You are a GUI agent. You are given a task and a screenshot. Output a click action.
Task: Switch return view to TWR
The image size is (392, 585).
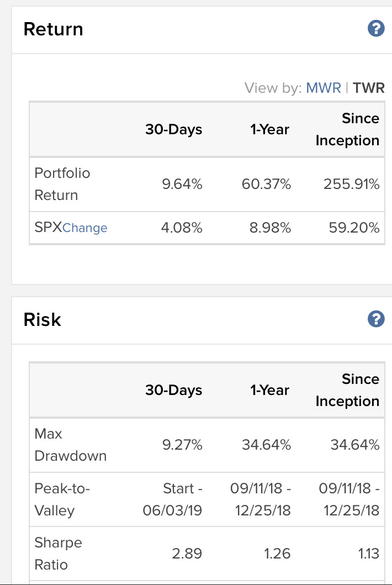coord(368,88)
